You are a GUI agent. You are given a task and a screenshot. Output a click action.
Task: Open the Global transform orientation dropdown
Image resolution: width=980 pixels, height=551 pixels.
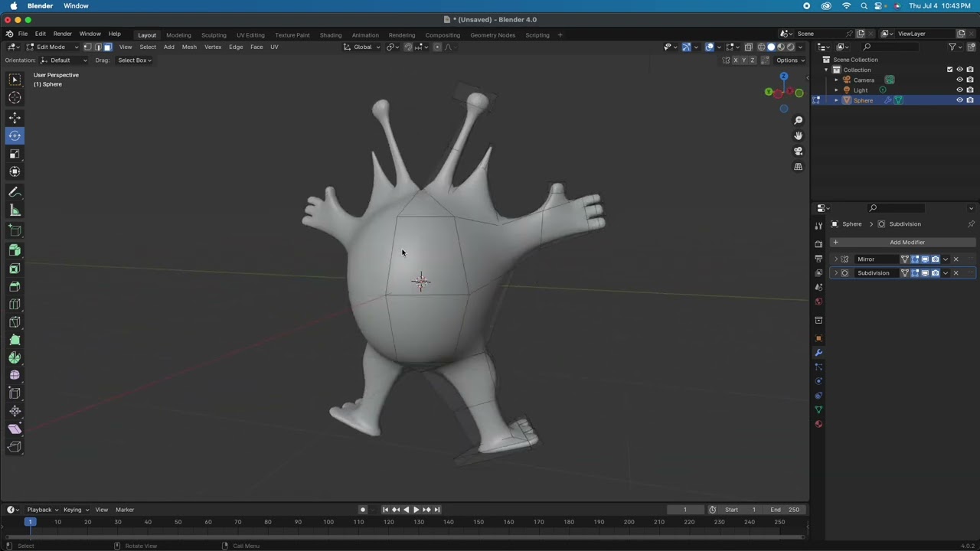362,47
